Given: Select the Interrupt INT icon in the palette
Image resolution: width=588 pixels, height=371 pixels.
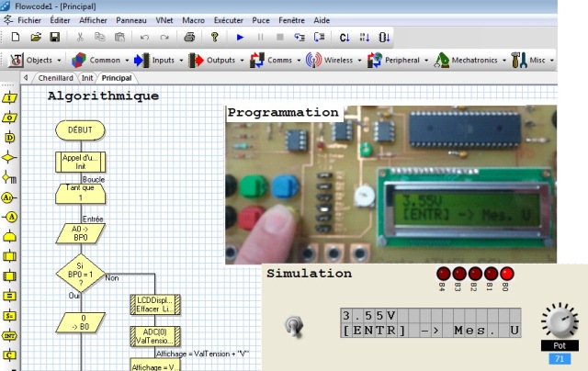Looking at the screenshot, I should (x=12, y=335).
